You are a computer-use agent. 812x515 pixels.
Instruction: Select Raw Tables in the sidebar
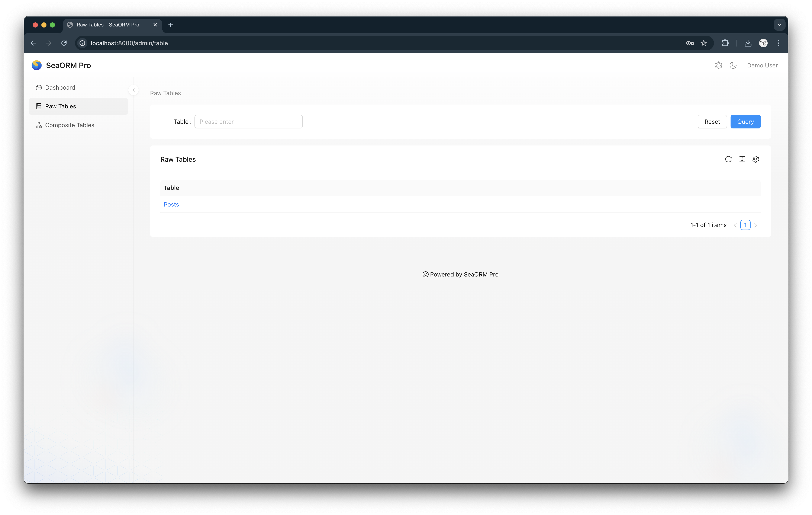[61, 106]
